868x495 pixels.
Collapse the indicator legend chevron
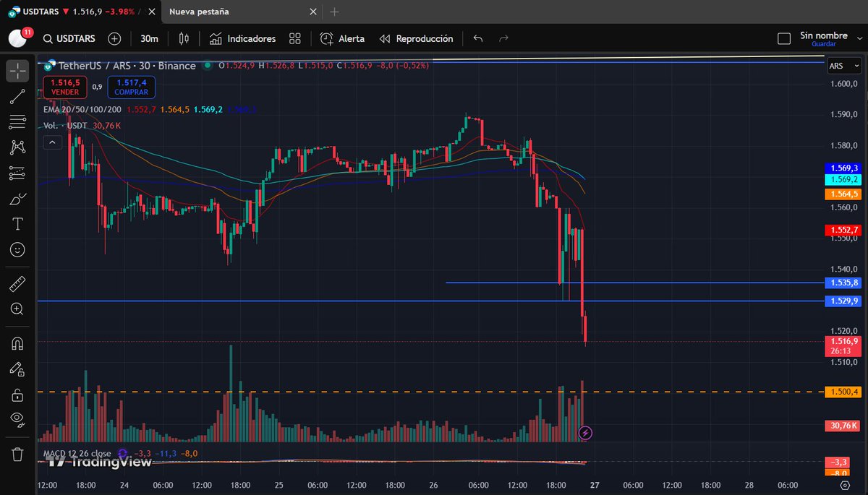click(51, 142)
